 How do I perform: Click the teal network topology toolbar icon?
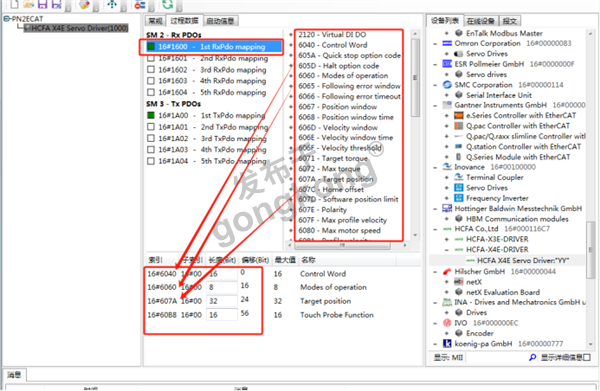click(112, 4)
